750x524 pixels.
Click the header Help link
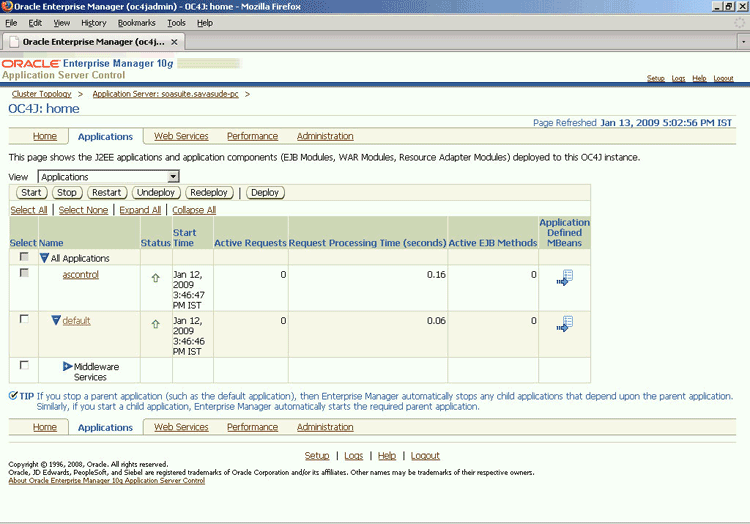(699, 78)
